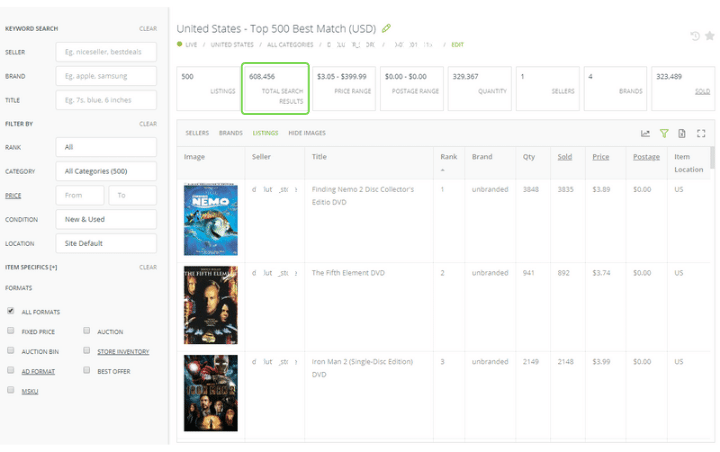Click the UNITED STATES breadcrumb
Image resolution: width=720 pixels, height=452 pixels.
[x=232, y=45]
